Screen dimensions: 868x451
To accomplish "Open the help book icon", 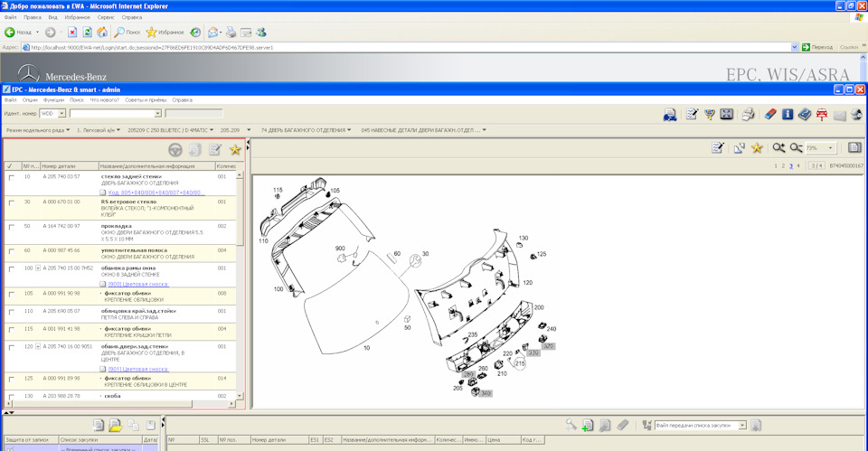I will [805, 115].
